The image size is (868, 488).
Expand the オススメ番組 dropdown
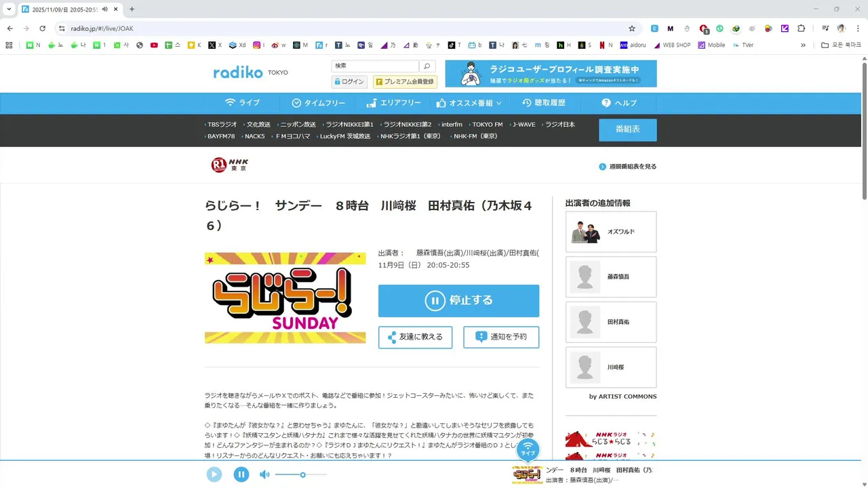click(469, 103)
